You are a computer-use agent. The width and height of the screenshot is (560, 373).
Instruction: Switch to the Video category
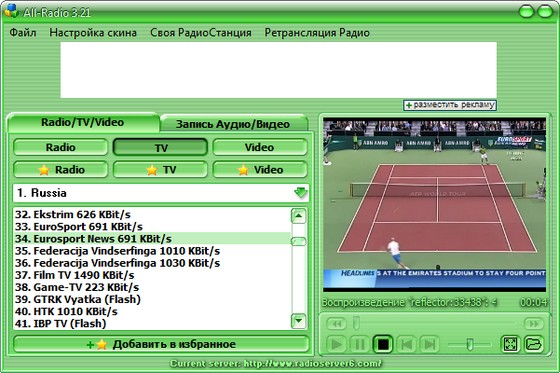click(x=260, y=147)
